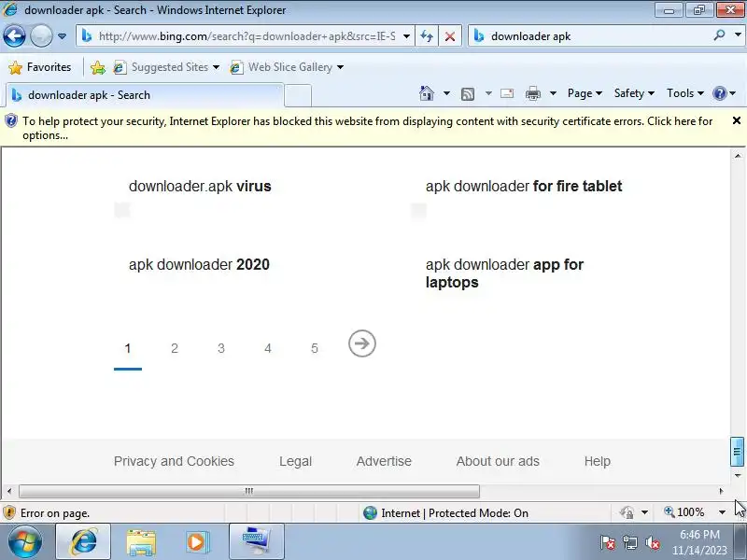Open the Windows Start button
This screenshot has width=747, height=560.
pos(25,541)
